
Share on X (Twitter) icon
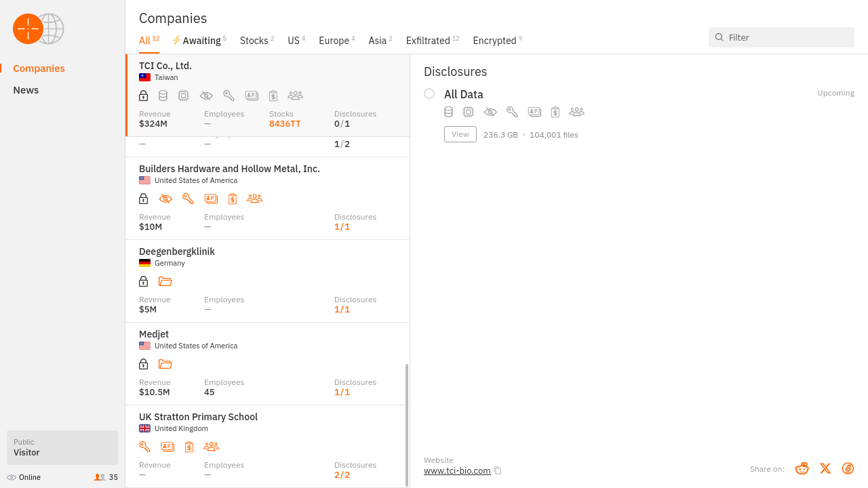825,468
